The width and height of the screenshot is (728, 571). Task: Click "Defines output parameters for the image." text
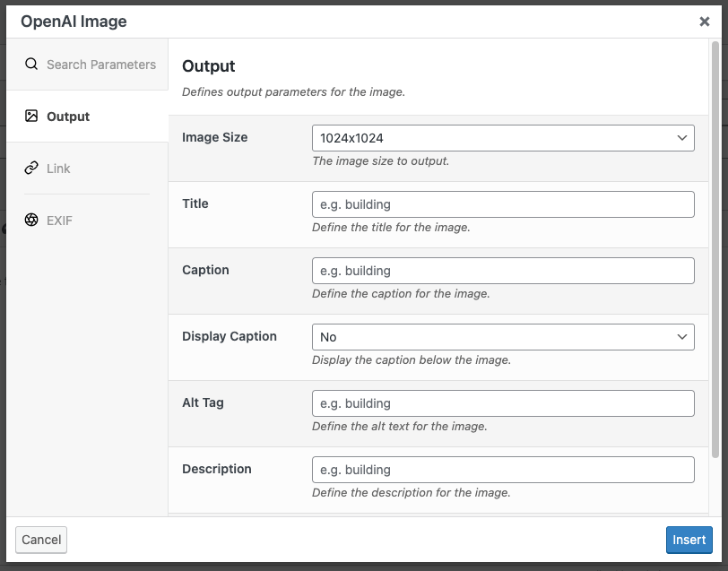coord(293,92)
